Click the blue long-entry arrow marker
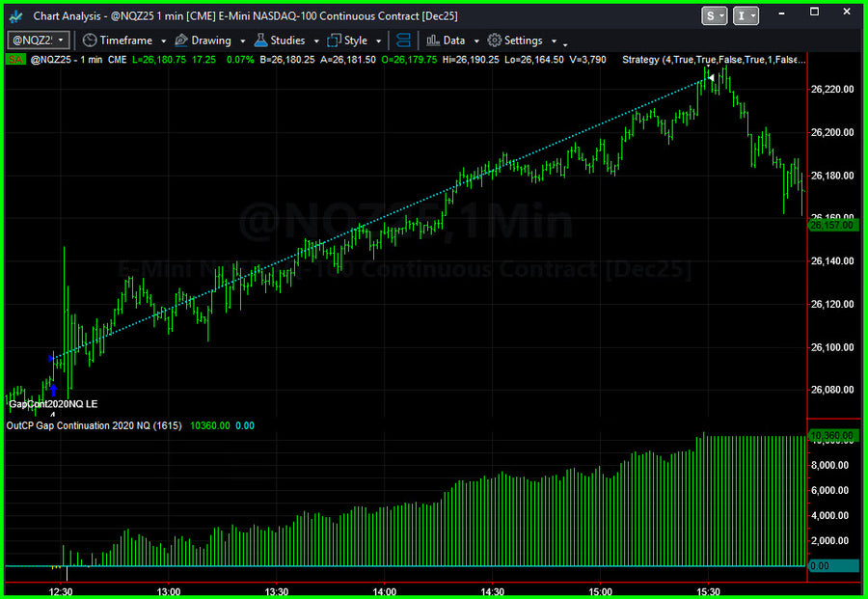 pos(53,389)
